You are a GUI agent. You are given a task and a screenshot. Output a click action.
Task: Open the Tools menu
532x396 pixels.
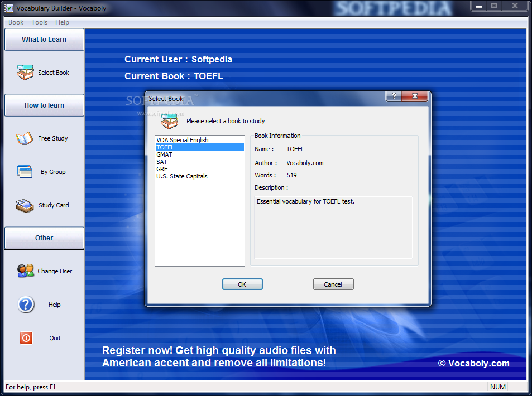pyautogui.click(x=40, y=22)
